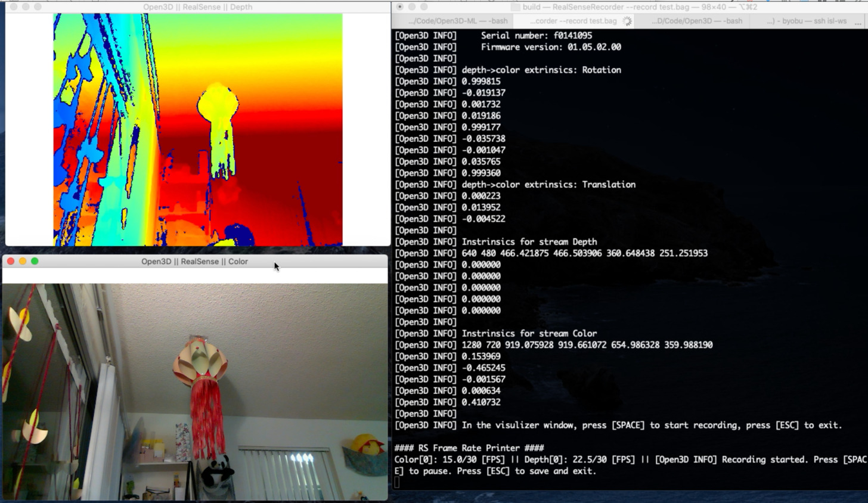Click the translation value -0.004522
868x503 pixels.
click(483, 219)
